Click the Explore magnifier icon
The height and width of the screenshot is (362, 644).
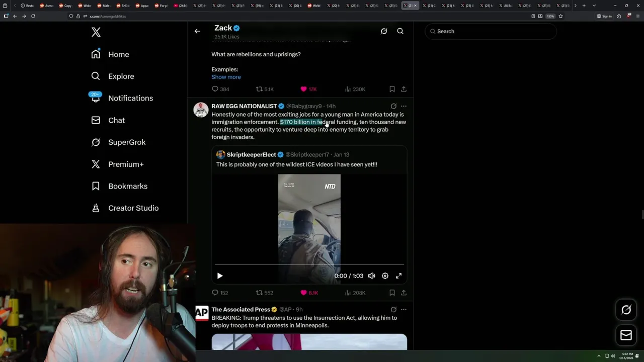(96, 76)
